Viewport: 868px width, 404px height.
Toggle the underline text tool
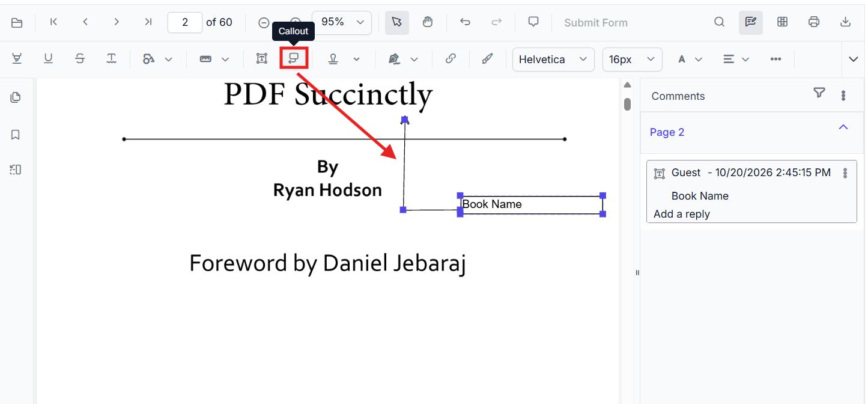tap(49, 58)
